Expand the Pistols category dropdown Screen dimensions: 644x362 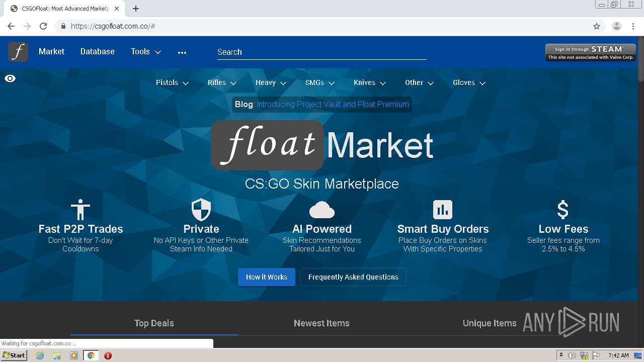click(172, 82)
